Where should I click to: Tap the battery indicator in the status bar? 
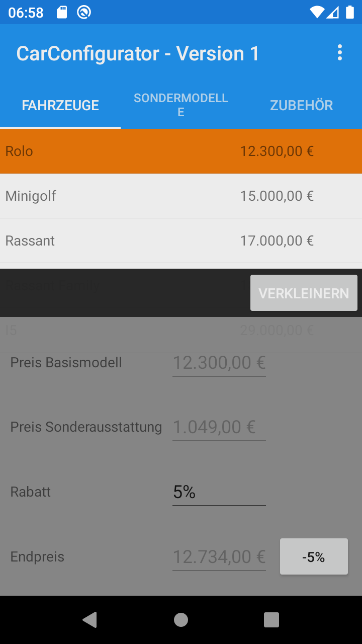click(x=350, y=12)
